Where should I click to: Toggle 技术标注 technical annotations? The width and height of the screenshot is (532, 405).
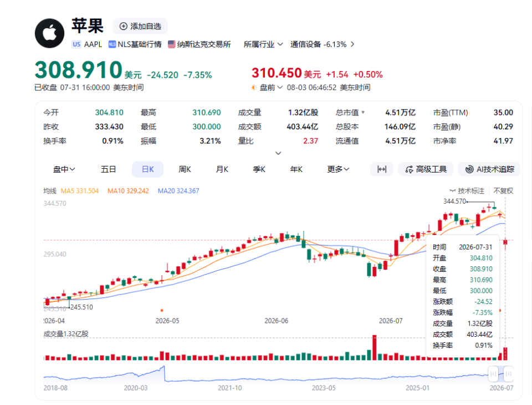pyautogui.click(x=467, y=191)
